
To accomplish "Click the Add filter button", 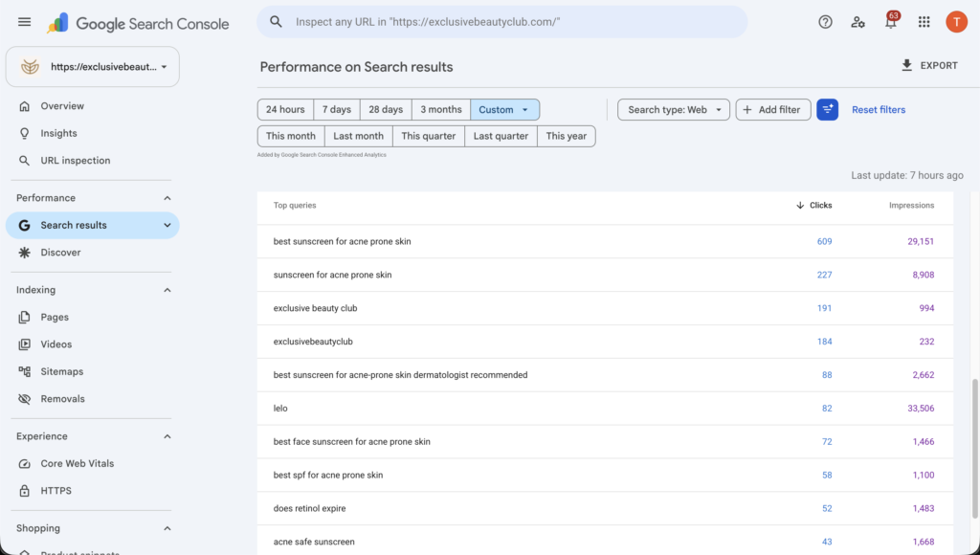I will (773, 109).
